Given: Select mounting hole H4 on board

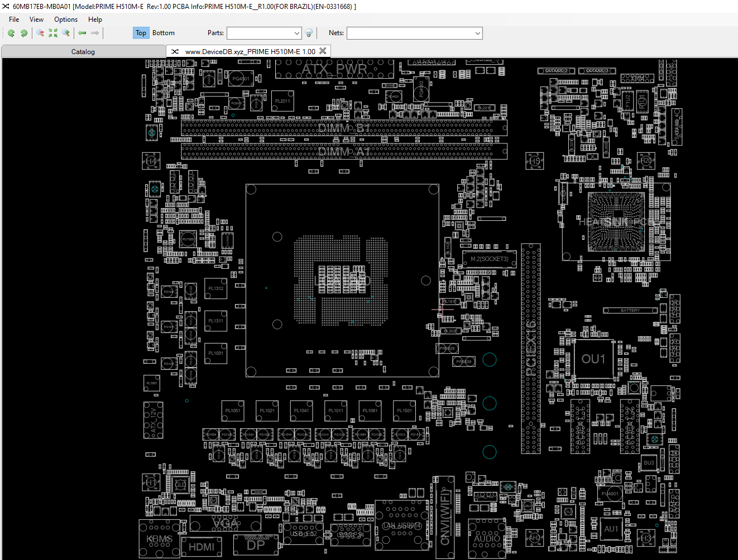Looking at the screenshot, I should (x=151, y=161).
